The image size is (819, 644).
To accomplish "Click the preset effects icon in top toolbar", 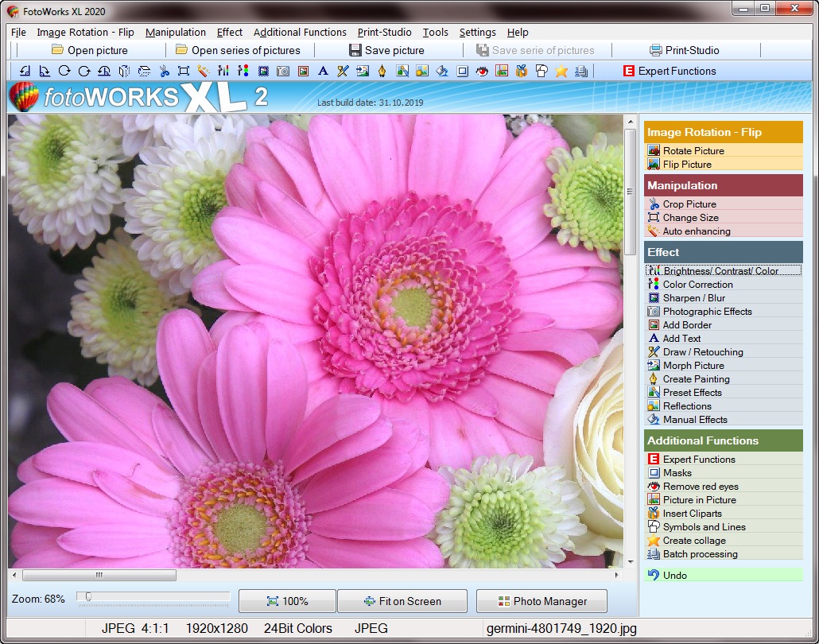I will point(402,71).
